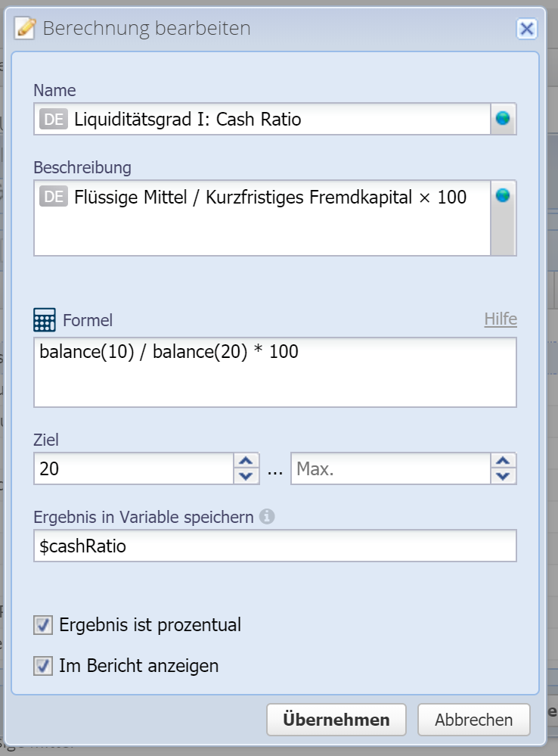Click the Beschreibung scrollbar track

(503, 231)
